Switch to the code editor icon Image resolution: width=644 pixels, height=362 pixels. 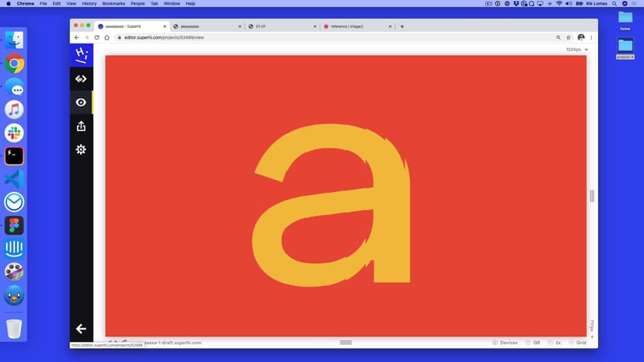pyautogui.click(x=81, y=78)
